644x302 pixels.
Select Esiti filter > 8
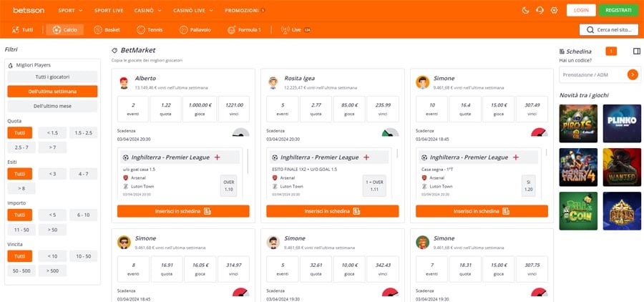[21, 188]
